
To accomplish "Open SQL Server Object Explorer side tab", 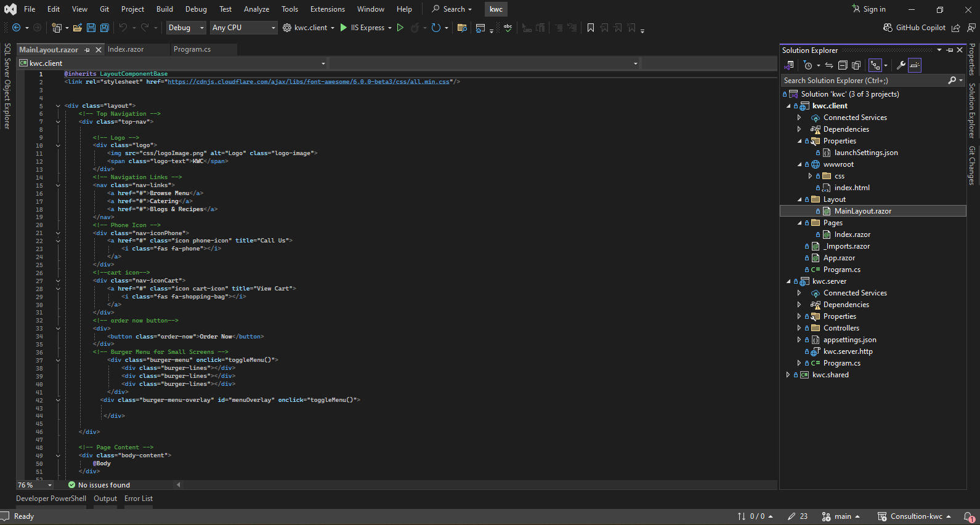I will [x=7, y=86].
